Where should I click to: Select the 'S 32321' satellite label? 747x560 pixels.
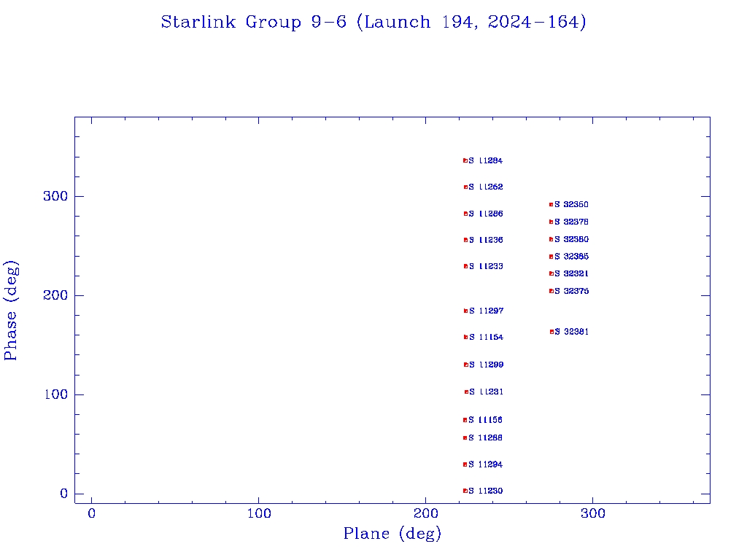pyautogui.click(x=572, y=274)
